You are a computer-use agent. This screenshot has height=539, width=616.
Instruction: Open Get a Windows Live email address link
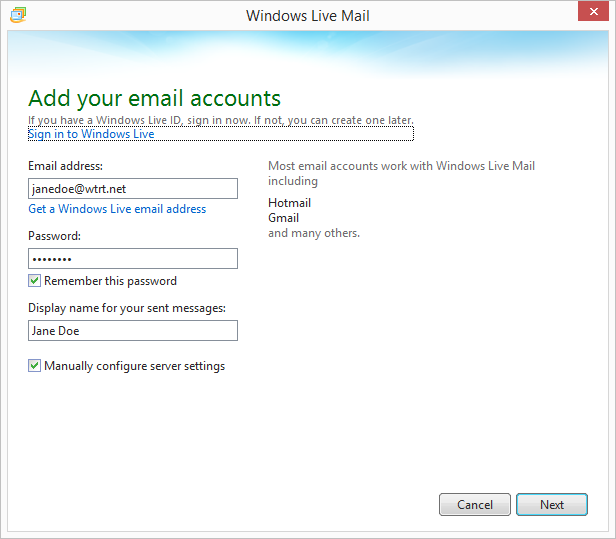coord(117,209)
